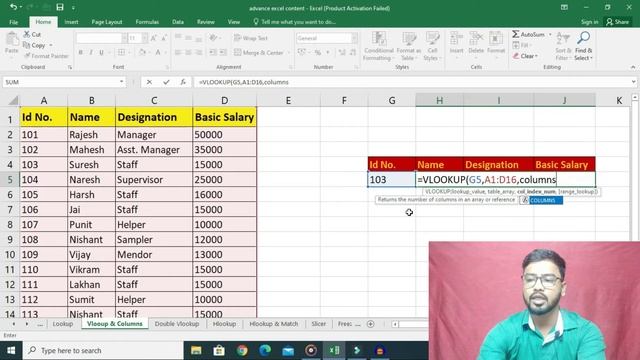The image size is (640, 360).
Task: Switch to the Review tab
Action: (205, 22)
